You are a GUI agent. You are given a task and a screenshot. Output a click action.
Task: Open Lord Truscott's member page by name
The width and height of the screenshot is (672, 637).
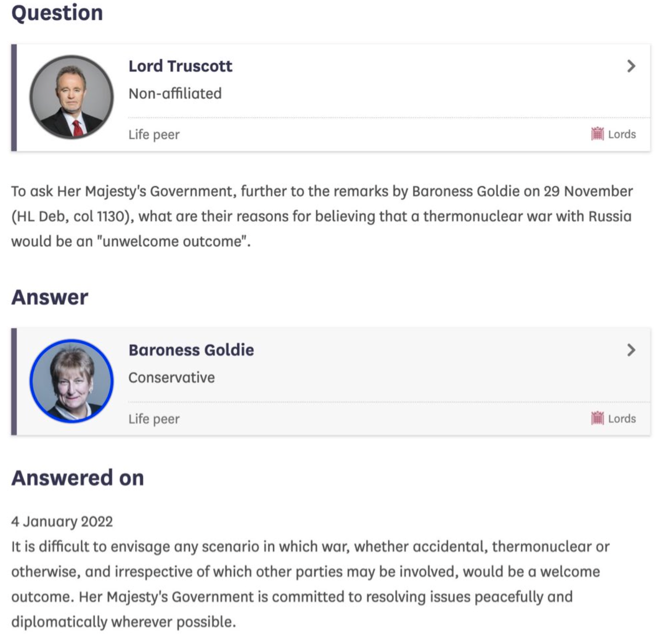tap(180, 66)
